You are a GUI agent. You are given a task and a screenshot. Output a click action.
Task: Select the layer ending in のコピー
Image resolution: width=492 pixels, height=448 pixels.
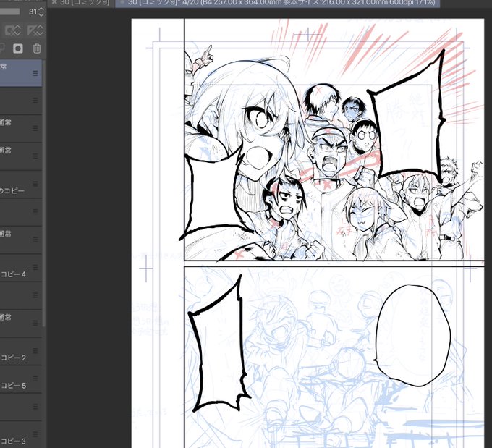pos(21,185)
